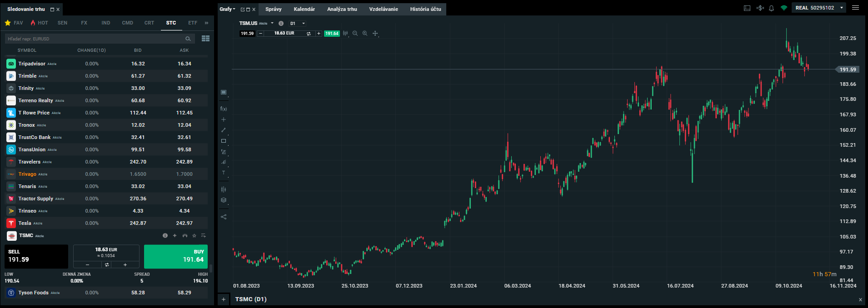Open the D1 timeframe dropdown
868x308 pixels.
click(298, 24)
